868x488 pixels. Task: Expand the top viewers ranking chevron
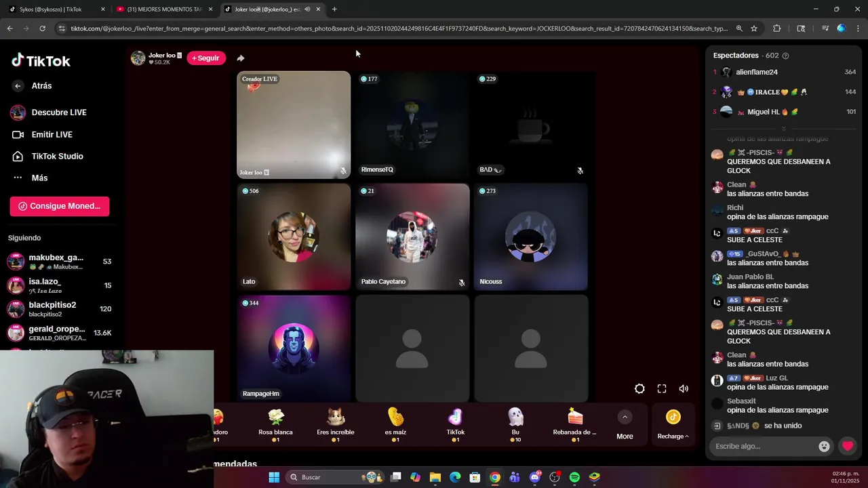coord(784,128)
